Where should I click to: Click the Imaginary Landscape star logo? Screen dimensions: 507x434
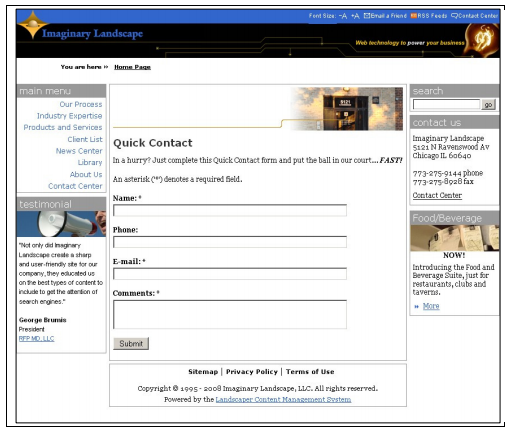[32, 25]
